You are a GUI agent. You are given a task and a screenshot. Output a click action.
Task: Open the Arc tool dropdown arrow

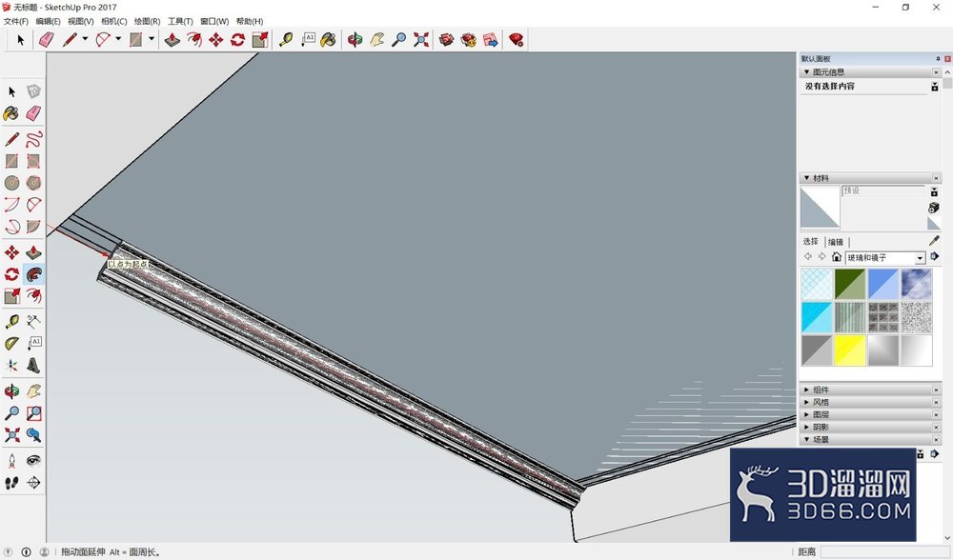pos(118,39)
